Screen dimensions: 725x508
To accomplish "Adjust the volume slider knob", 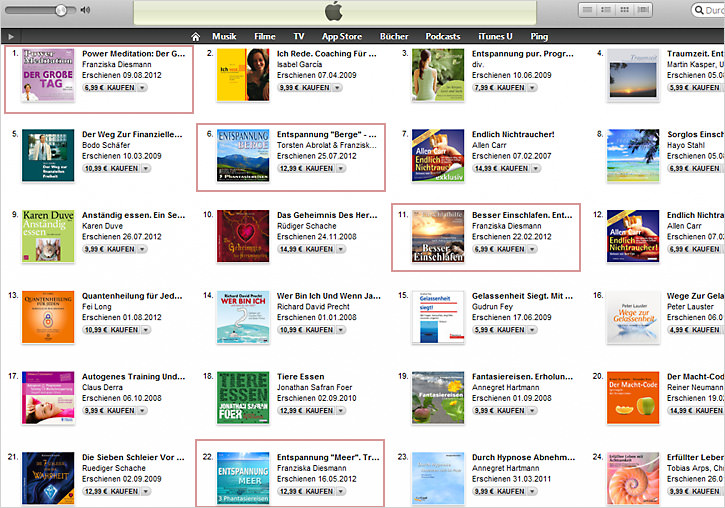I will [x=61, y=10].
